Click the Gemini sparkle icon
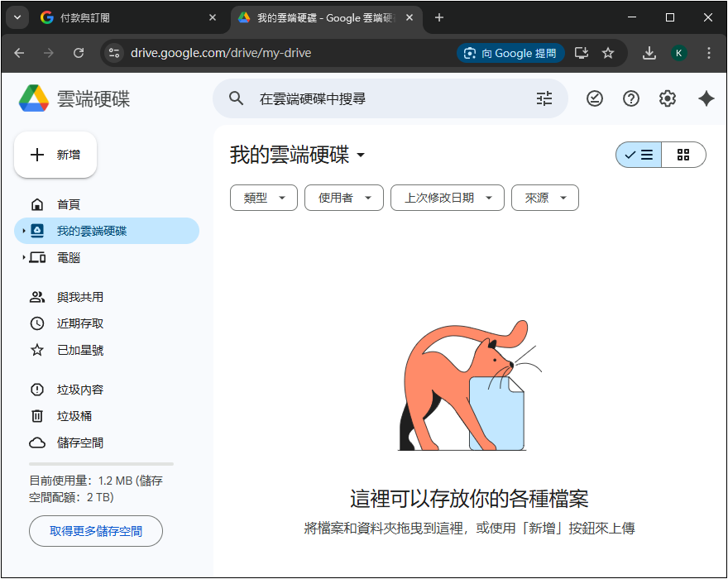The image size is (728, 579). (706, 99)
